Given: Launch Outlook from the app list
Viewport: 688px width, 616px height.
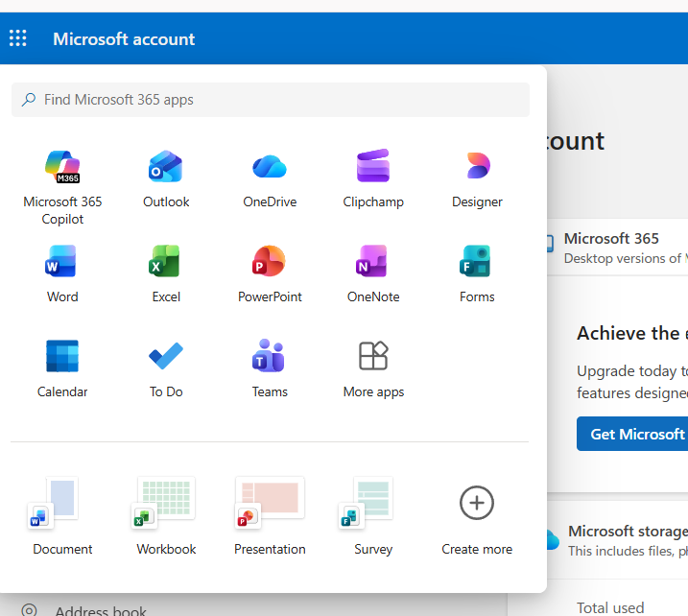Looking at the screenshot, I should click(166, 179).
